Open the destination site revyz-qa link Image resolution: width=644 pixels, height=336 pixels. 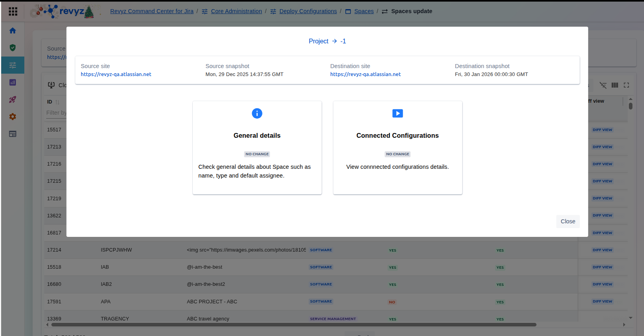365,74
